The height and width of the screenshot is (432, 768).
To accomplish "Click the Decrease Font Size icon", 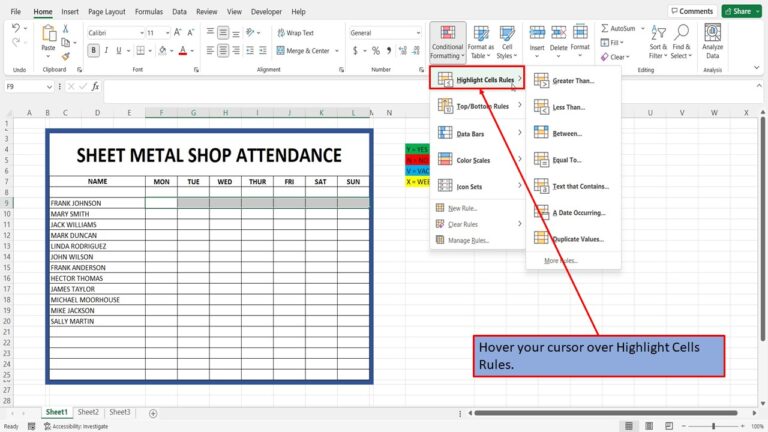I will coord(191,32).
